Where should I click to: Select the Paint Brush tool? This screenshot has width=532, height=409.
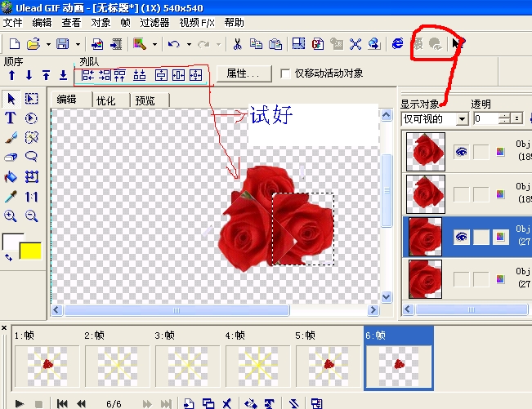point(11,137)
